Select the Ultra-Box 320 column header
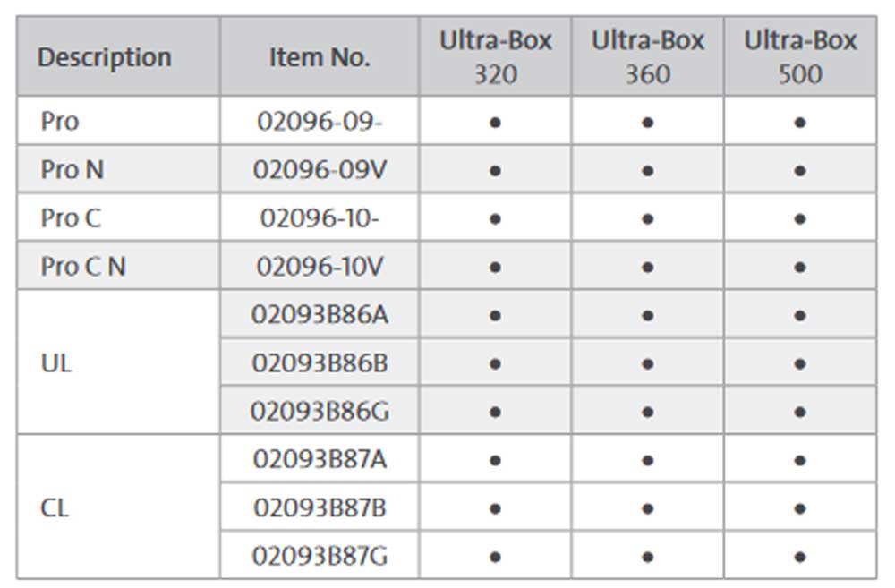Screen dimensions: 895x588 click(x=495, y=56)
